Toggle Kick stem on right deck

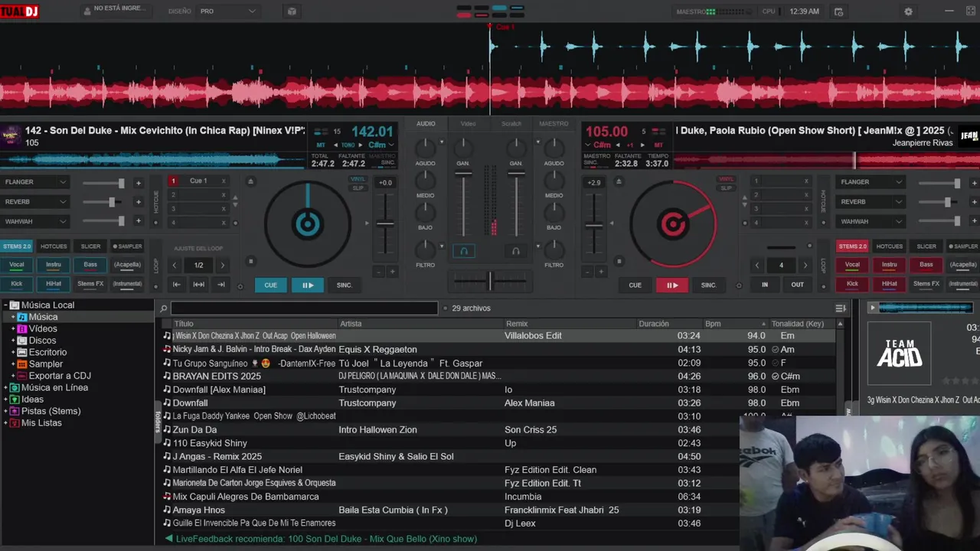click(x=852, y=284)
